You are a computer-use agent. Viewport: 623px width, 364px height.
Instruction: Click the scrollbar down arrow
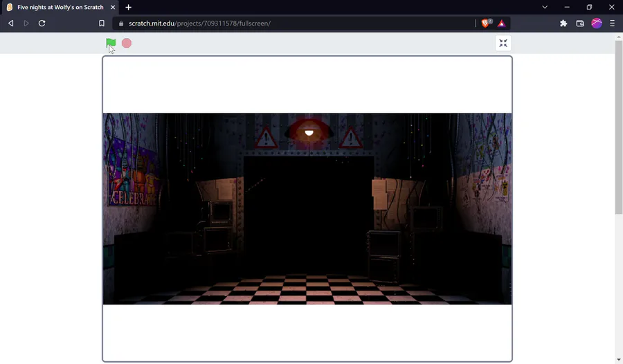619,360
